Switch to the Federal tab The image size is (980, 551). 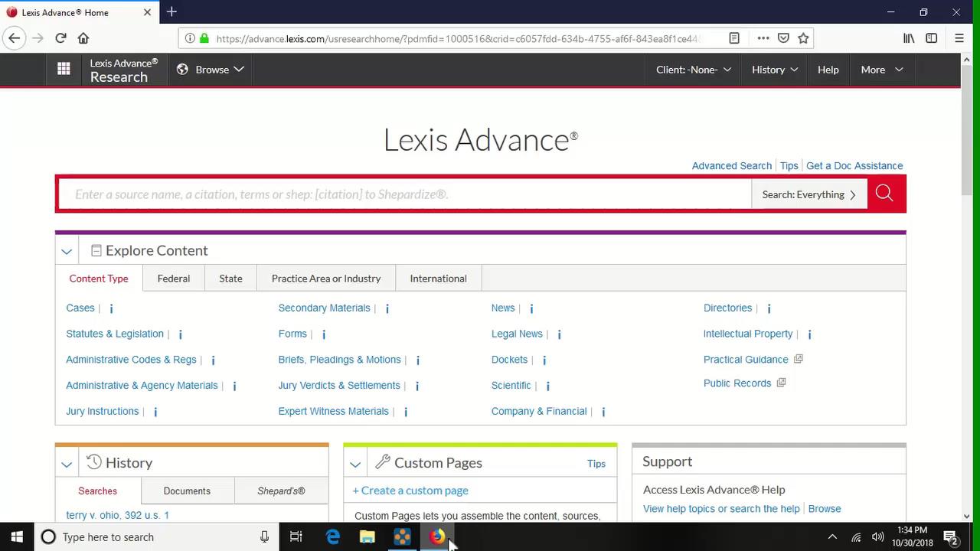[173, 279]
